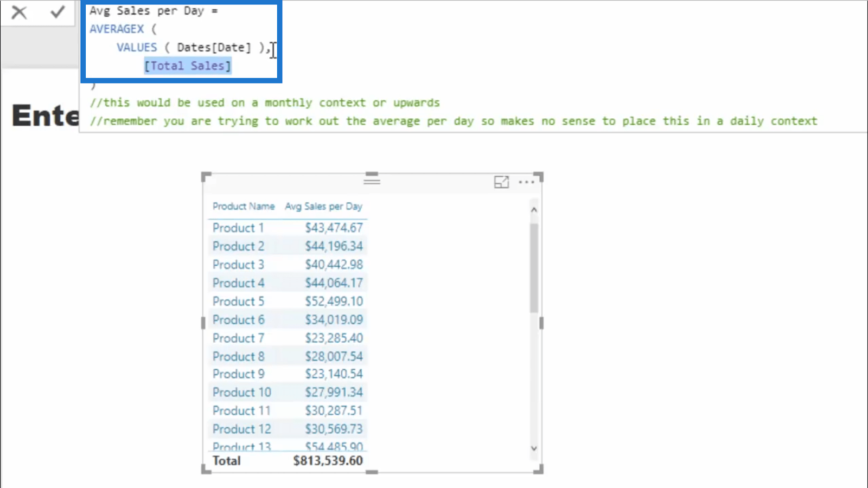This screenshot has width=868, height=488.
Task: Click value $23,140.54
Action: tap(334, 374)
